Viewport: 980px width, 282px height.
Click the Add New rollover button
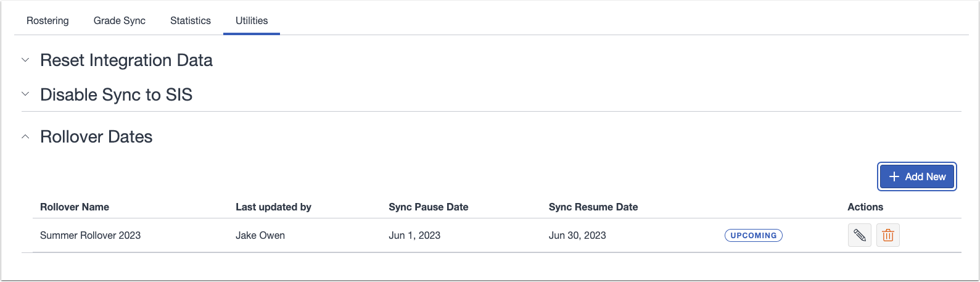coord(917,176)
